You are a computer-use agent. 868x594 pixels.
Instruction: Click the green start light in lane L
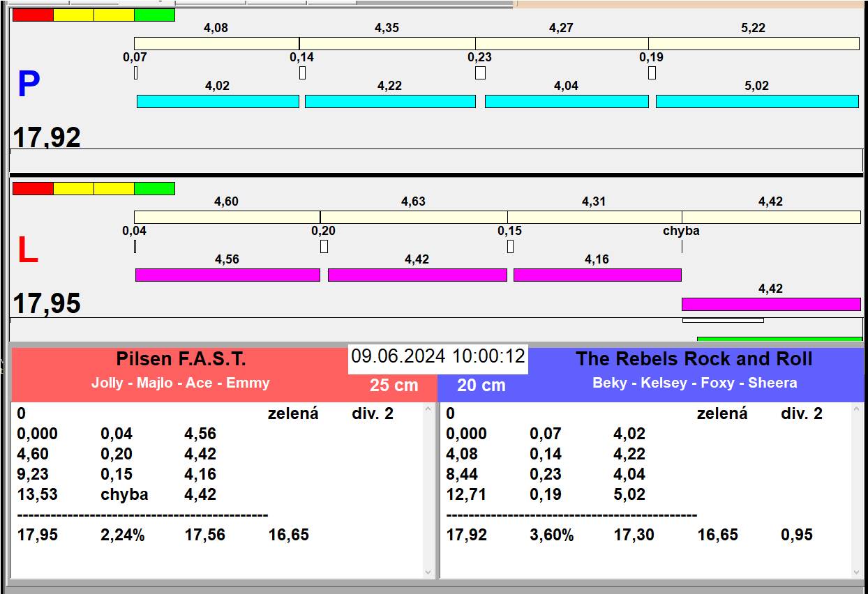coord(154,188)
